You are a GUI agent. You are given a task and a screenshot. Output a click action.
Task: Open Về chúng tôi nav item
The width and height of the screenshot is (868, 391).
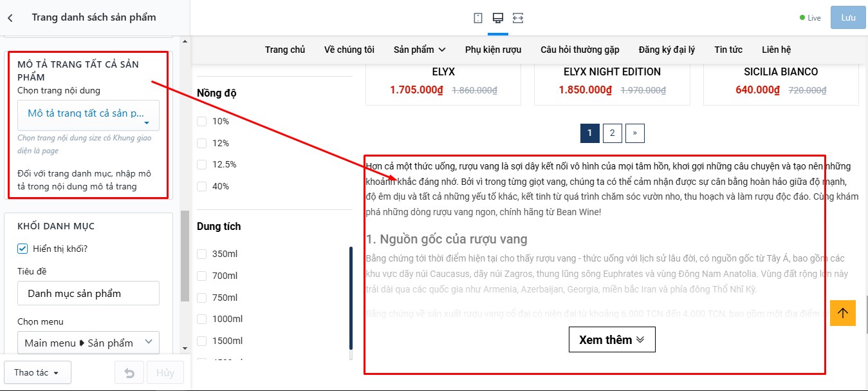(x=349, y=50)
